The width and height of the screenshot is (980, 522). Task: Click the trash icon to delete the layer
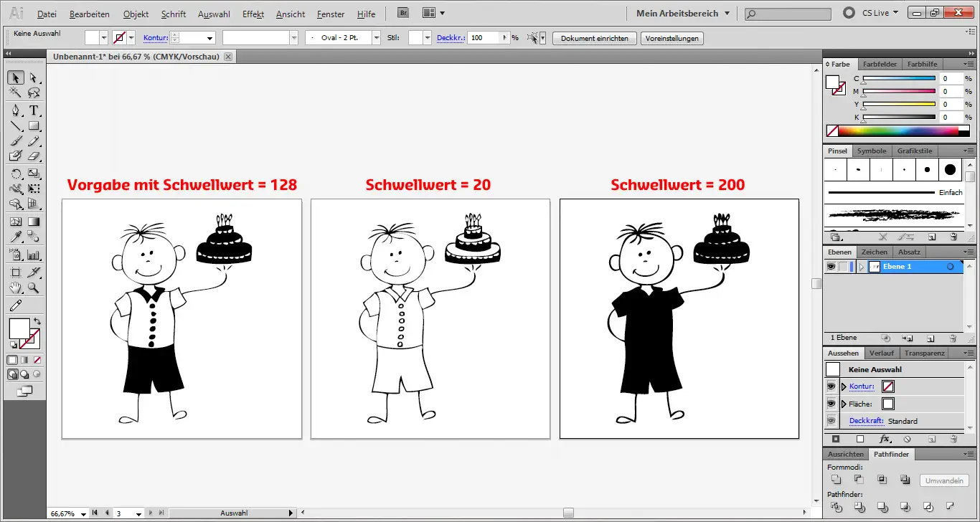[x=953, y=338]
